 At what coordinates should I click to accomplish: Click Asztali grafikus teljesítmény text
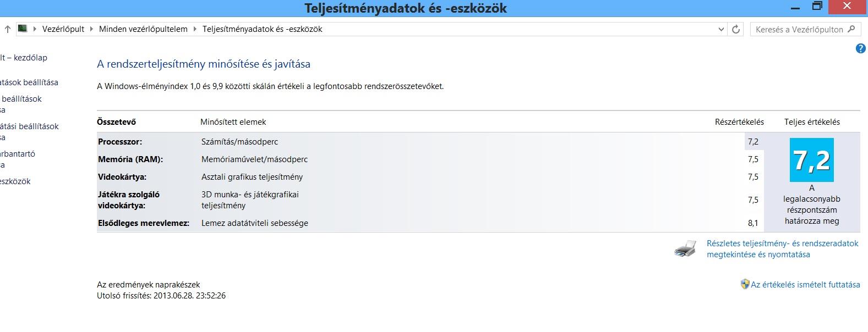coord(252,177)
